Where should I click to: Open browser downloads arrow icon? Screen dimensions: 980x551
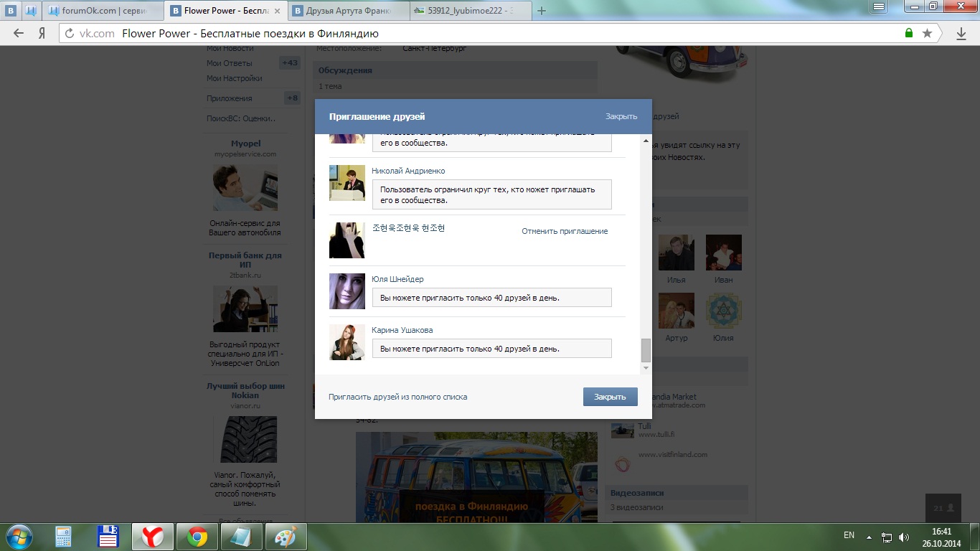pos(961,33)
